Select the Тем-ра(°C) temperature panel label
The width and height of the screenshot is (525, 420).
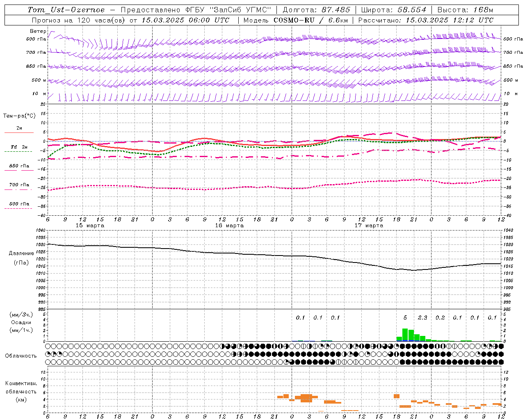click(x=19, y=116)
